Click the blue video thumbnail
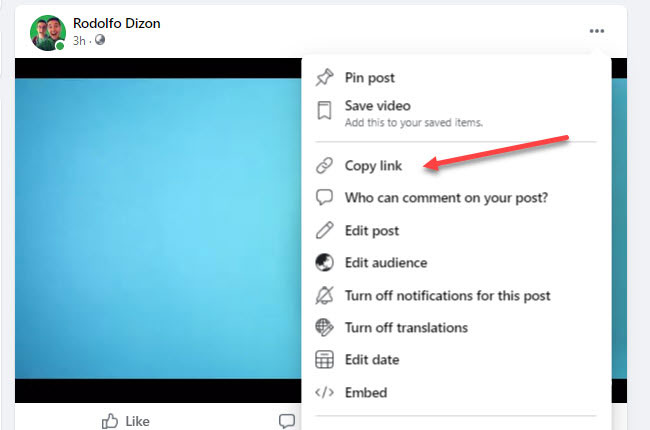The width and height of the screenshot is (650, 430). [x=158, y=230]
